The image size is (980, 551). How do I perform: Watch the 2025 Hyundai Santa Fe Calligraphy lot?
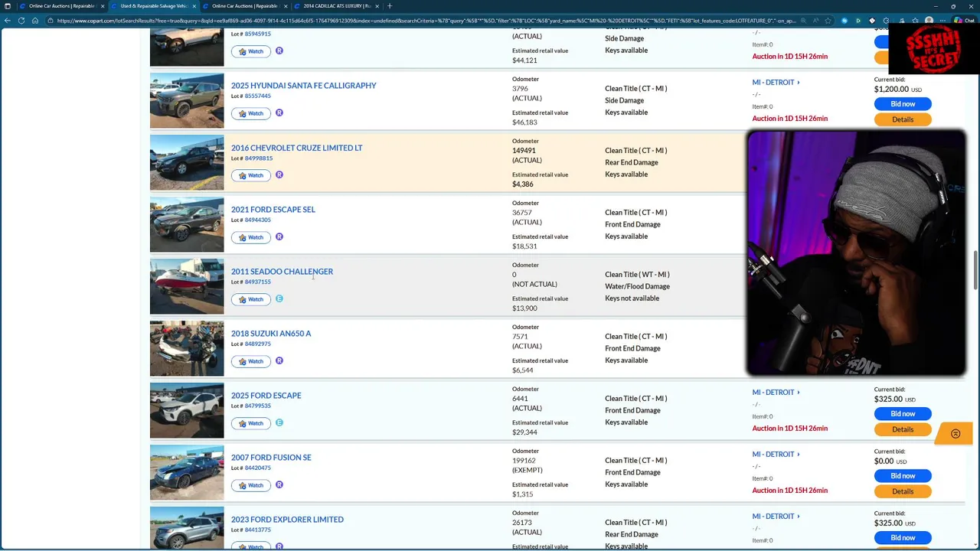(x=251, y=113)
